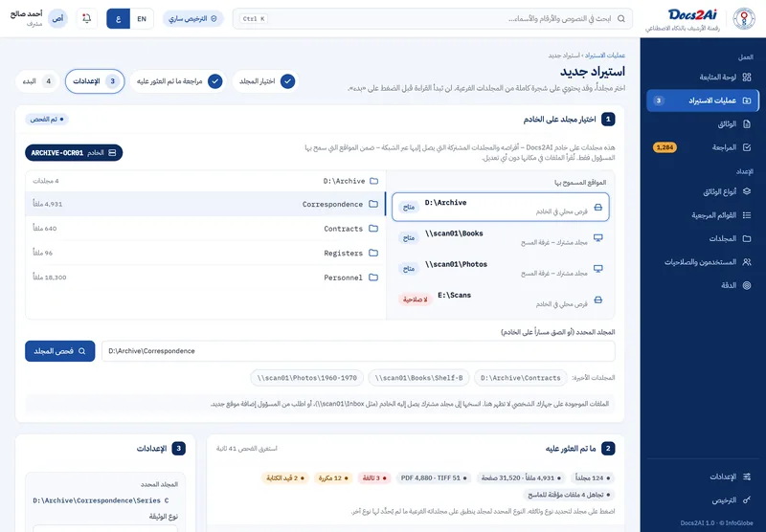
Task: Go to step مراجعة ما تم العثور عليه
Action: coord(178,81)
